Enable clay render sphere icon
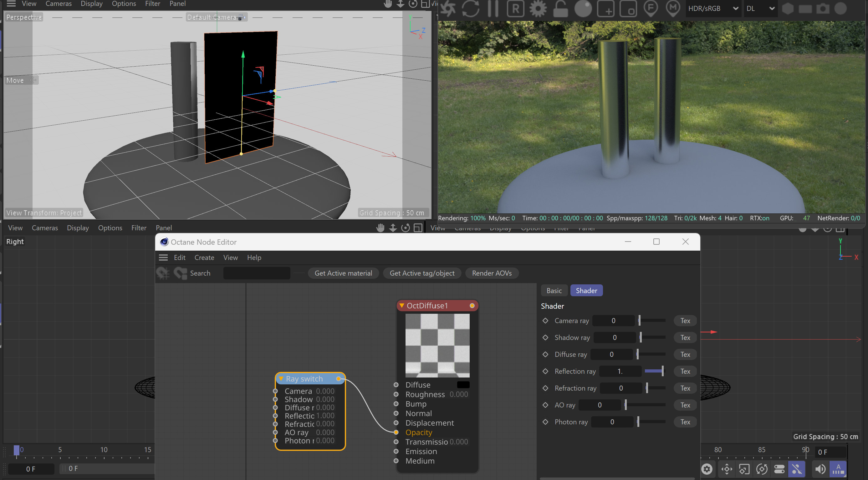Screen dimensions: 868x480 tap(583, 9)
